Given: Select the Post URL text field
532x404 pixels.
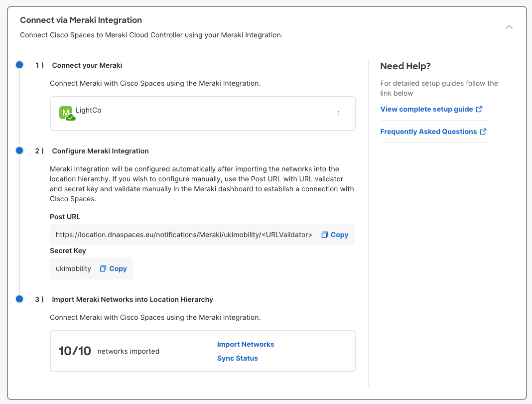Looking at the screenshot, I should 184,235.
